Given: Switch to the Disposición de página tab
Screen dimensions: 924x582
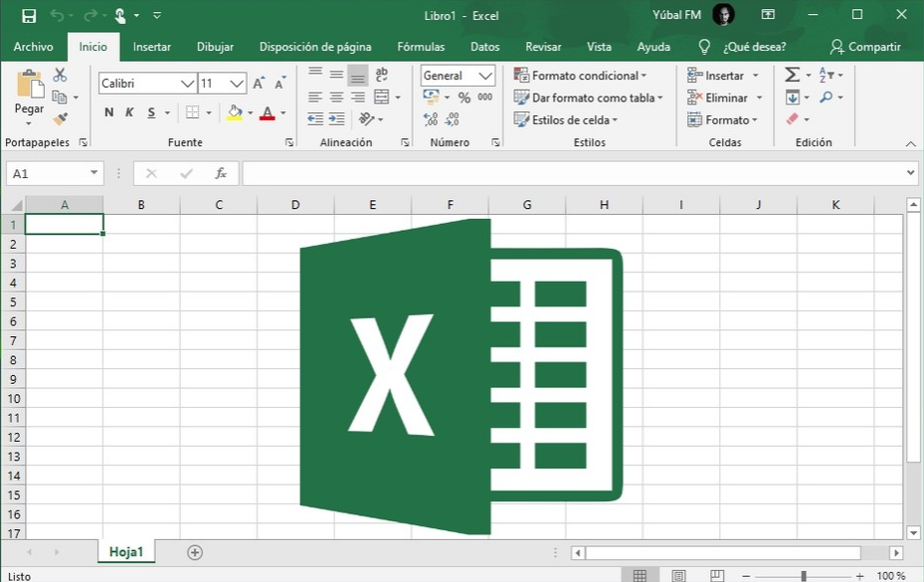Looking at the screenshot, I should tap(315, 47).
